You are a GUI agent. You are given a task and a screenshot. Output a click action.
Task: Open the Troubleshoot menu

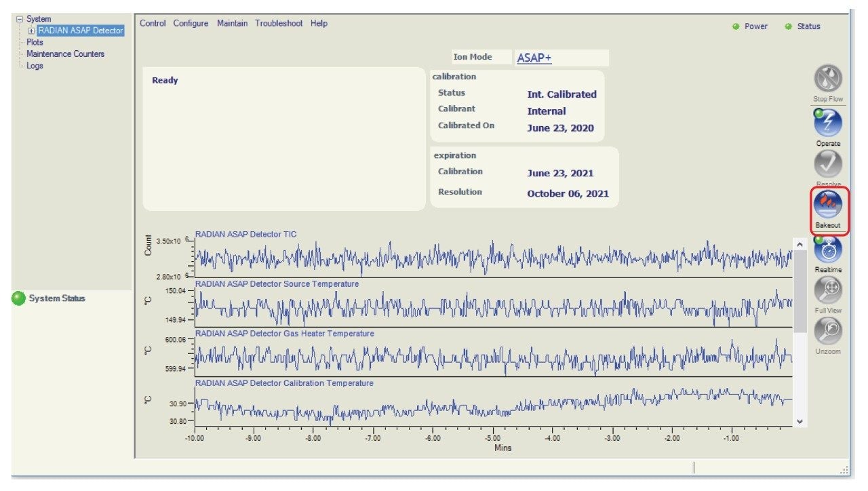[x=279, y=23]
